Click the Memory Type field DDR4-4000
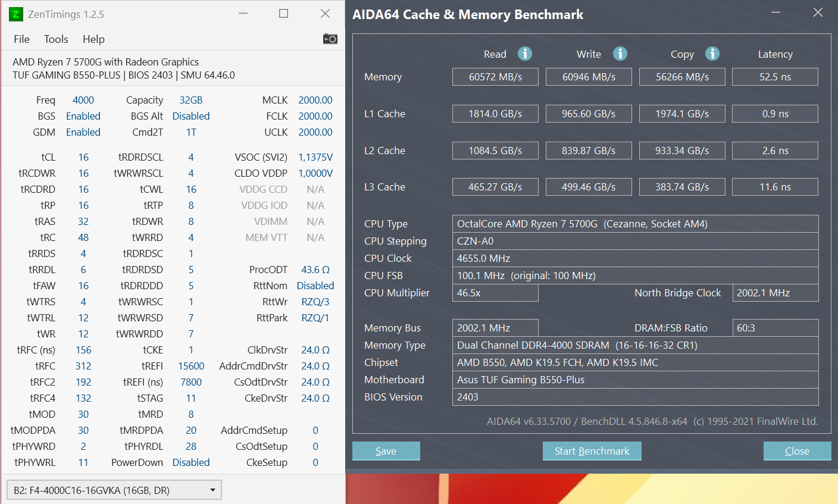Image resolution: width=838 pixels, height=504 pixels. pos(636,345)
